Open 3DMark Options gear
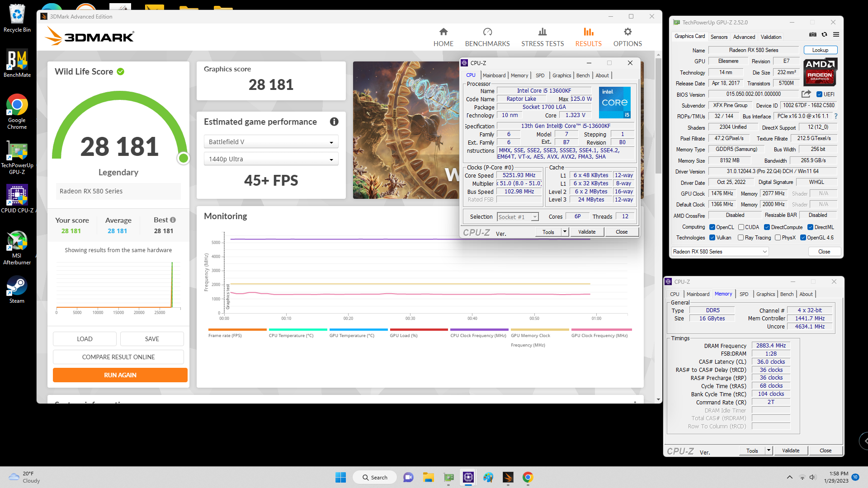 627,38
